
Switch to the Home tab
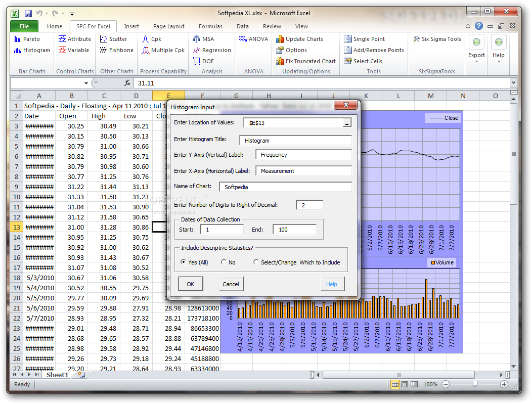tap(55, 26)
